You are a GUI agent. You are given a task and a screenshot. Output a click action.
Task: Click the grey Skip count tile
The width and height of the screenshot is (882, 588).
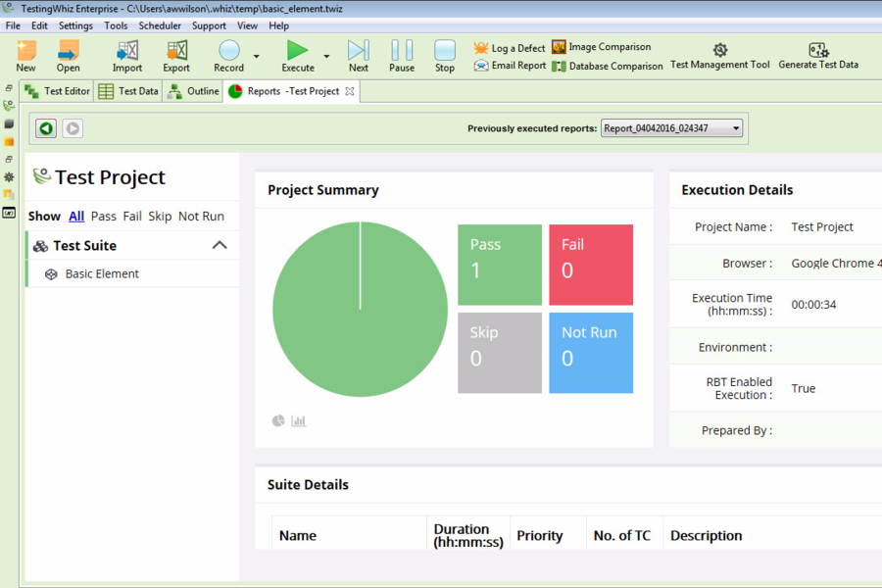tap(500, 353)
